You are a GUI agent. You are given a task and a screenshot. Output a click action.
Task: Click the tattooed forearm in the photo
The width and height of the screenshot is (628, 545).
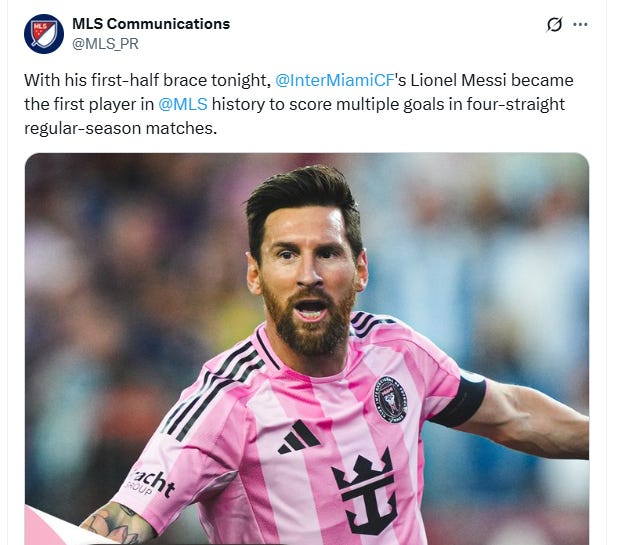coord(116,525)
